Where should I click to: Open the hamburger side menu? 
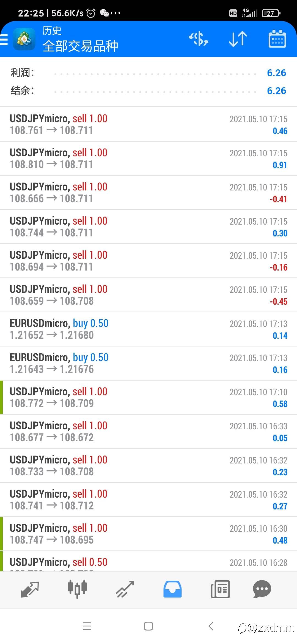[4, 39]
